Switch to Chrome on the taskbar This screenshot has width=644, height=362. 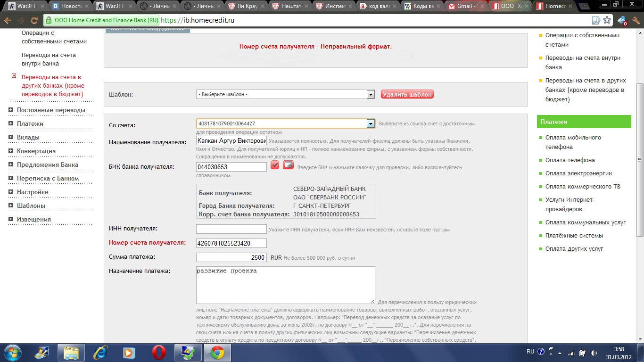tap(217, 352)
